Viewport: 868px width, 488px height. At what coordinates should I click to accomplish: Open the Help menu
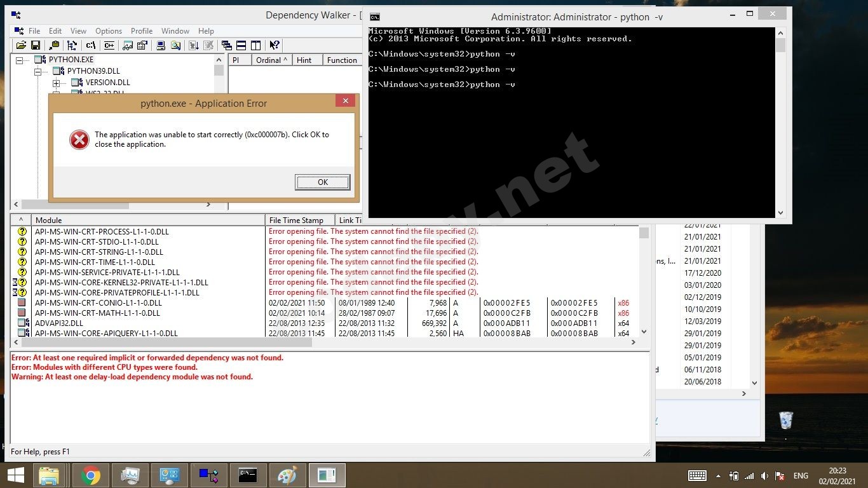coord(206,30)
